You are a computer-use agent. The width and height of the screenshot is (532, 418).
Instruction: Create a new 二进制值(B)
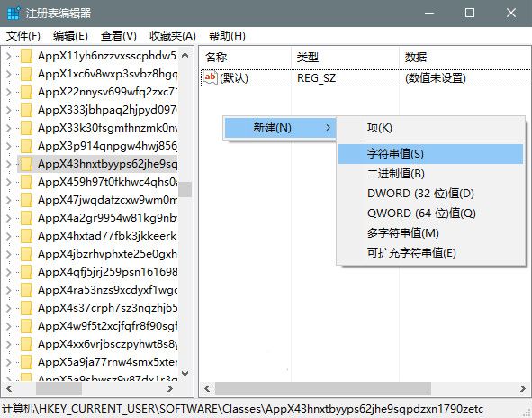click(x=430, y=174)
